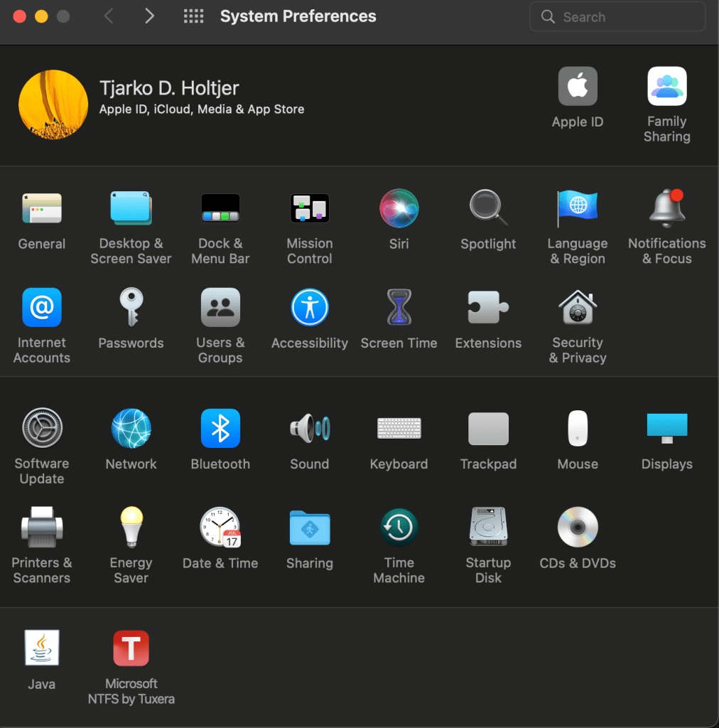The height and width of the screenshot is (728, 719).
Task: Open Security & Privacy settings
Action: pyautogui.click(x=577, y=309)
